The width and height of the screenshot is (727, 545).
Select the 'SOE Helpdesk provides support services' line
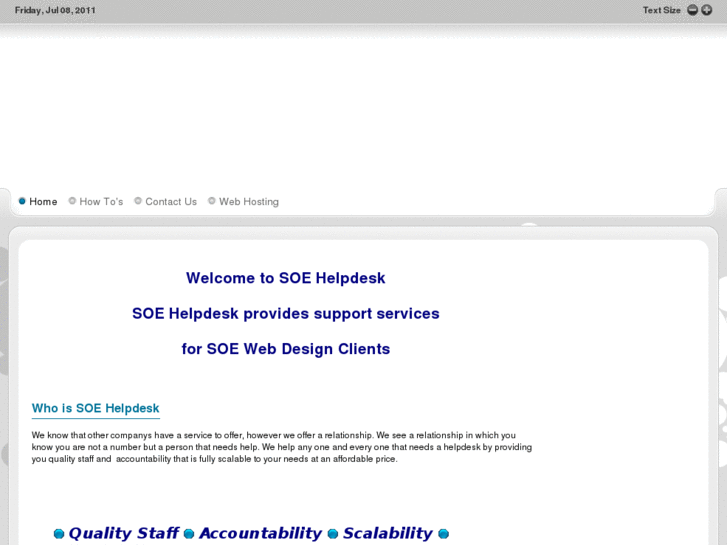(286, 314)
